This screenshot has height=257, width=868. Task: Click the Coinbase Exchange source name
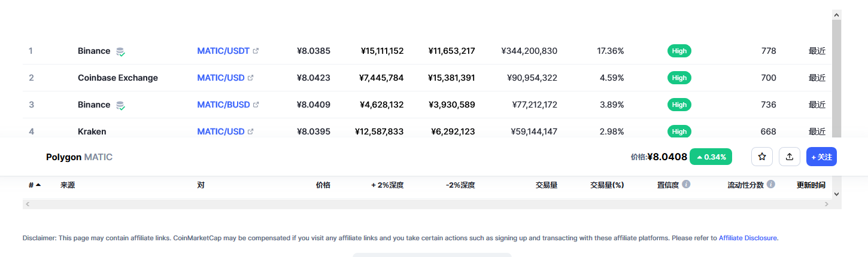coord(118,78)
